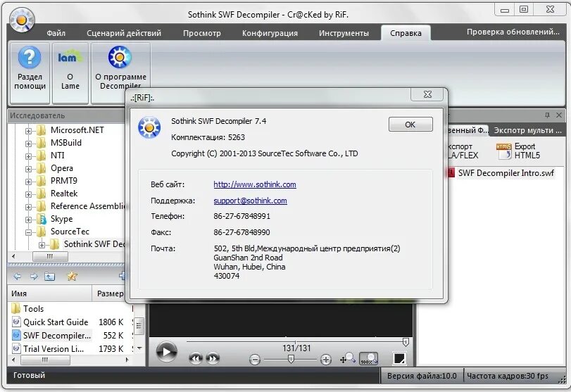
Task: Select SWF Decompiler Intro.swf in export list
Action: tap(506, 173)
